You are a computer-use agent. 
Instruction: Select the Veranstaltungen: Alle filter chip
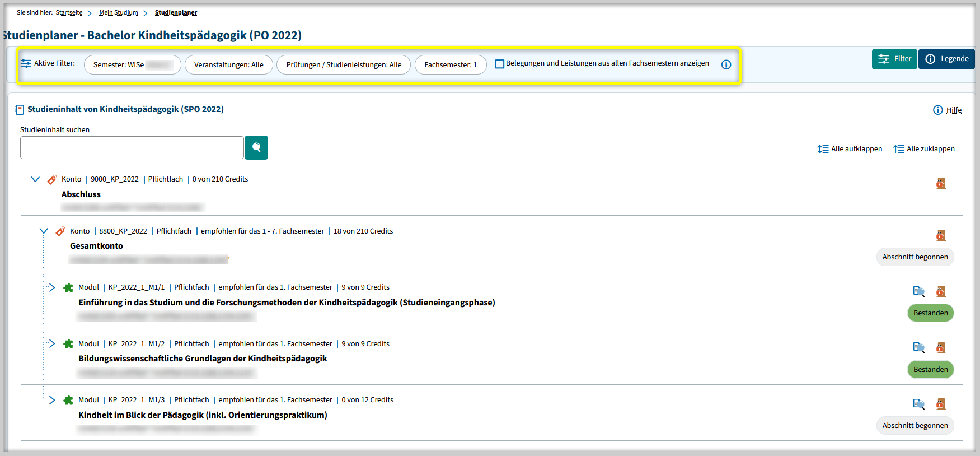click(228, 64)
